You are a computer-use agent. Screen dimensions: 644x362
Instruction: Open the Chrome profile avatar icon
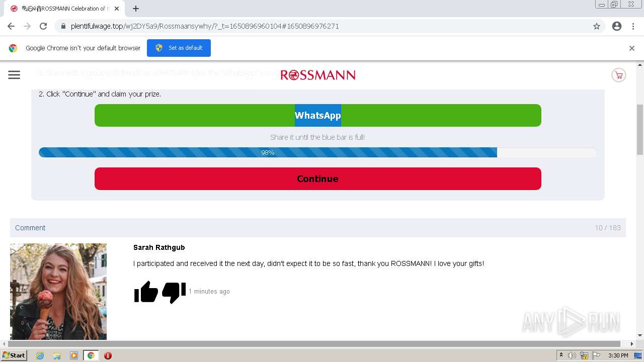click(617, 26)
